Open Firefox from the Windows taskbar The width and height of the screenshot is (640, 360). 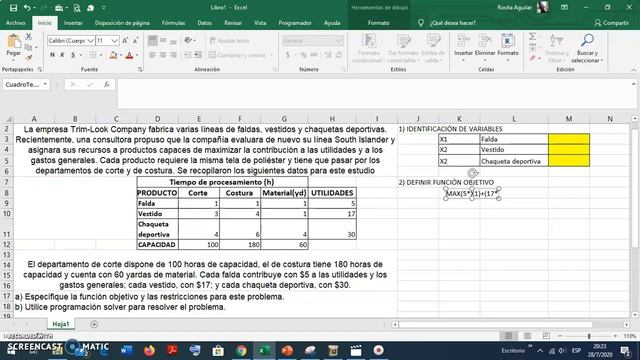pyautogui.click(x=149, y=350)
